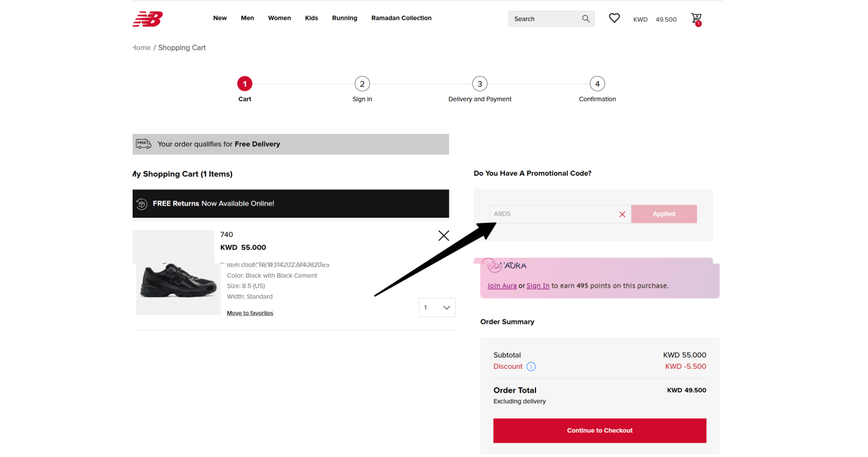Open the Men menu
Viewport: 868px width, 457px height.
click(x=247, y=18)
